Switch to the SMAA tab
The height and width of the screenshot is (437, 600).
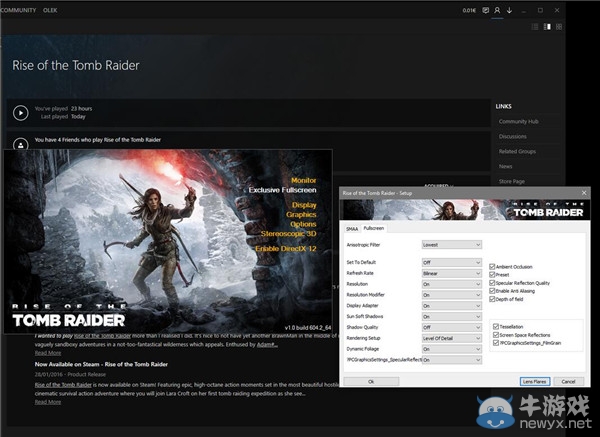coord(352,229)
